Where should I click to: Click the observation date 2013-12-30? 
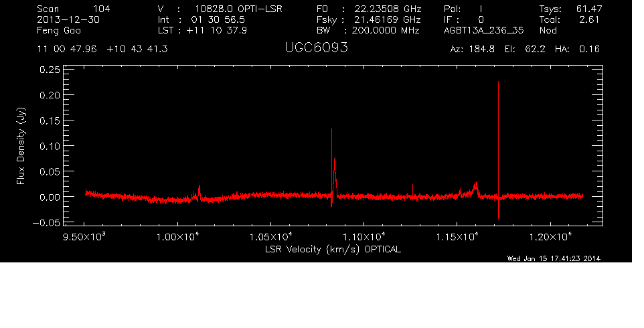[68, 19]
